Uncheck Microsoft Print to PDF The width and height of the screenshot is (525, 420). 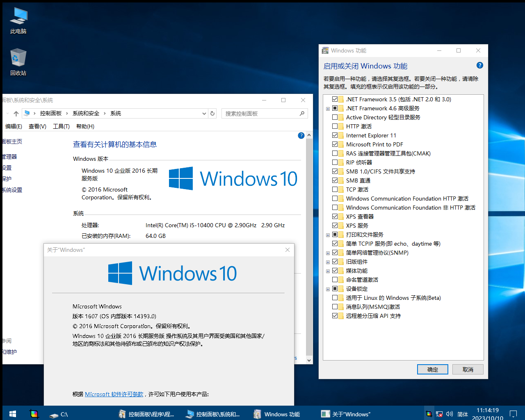[x=335, y=144]
